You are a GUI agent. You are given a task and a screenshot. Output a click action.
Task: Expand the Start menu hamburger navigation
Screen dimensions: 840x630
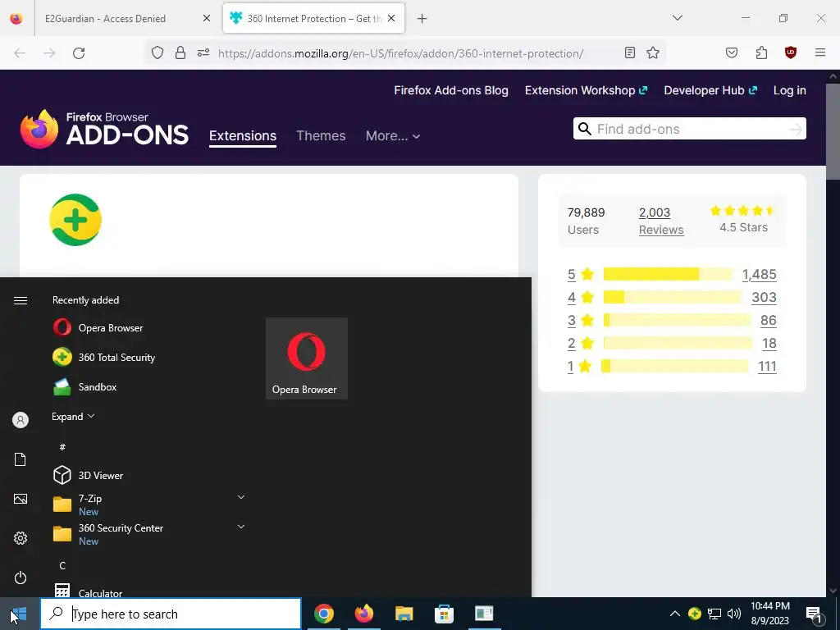(21, 300)
